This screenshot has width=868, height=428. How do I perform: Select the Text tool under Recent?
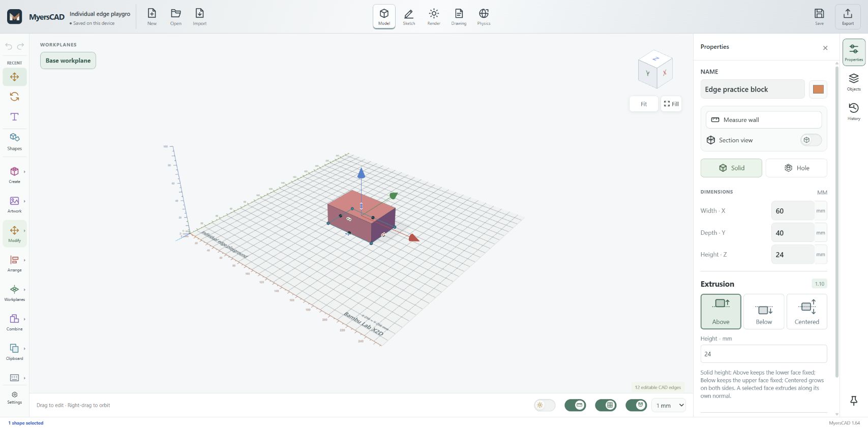pyautogui.click(x=15, y=116)
